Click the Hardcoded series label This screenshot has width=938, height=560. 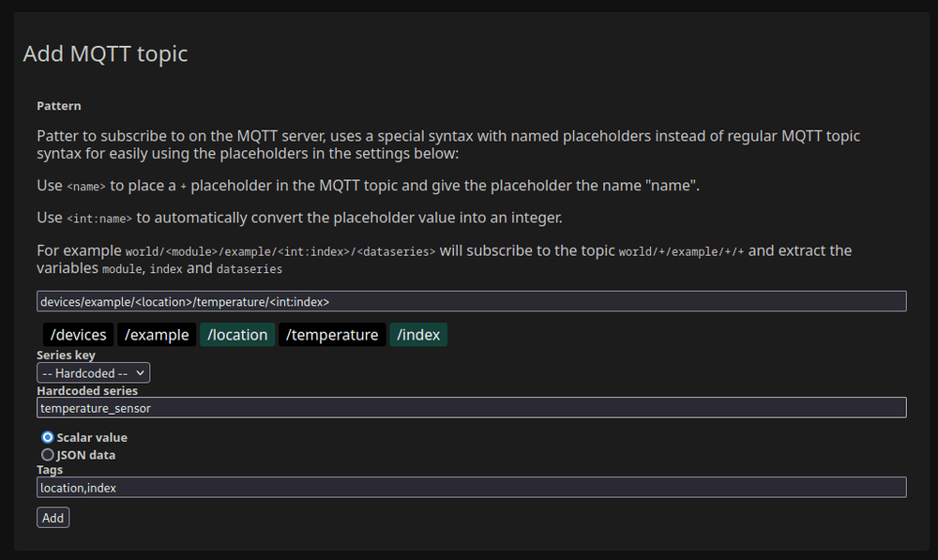(87, 390)
